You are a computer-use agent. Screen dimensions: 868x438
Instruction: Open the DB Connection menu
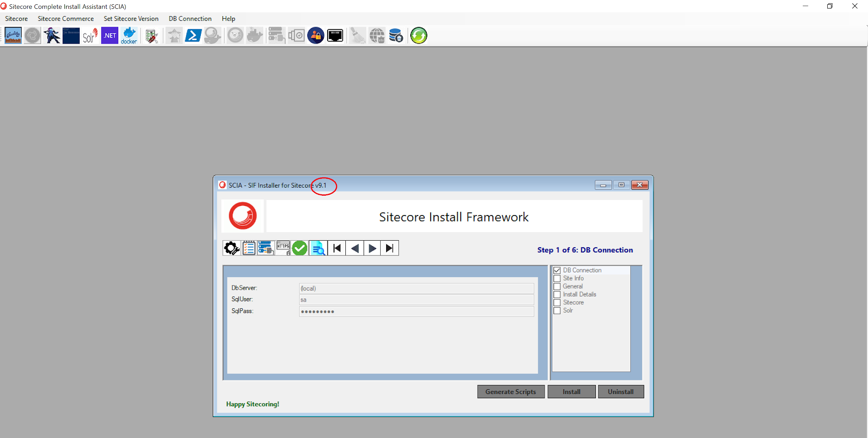coord(190,19)
